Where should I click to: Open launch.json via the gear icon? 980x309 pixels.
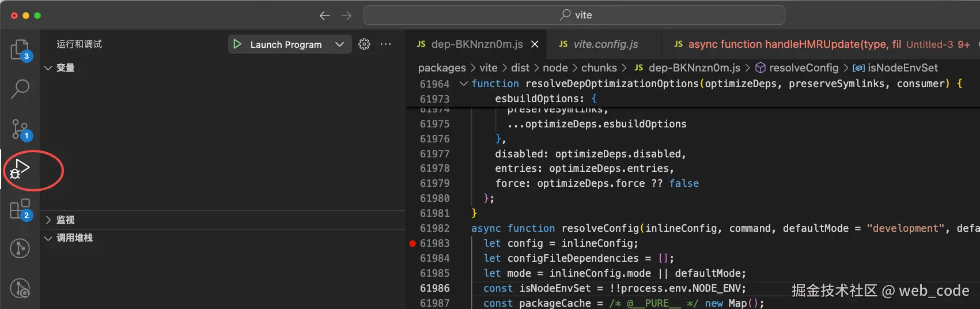tap(364, 44)
